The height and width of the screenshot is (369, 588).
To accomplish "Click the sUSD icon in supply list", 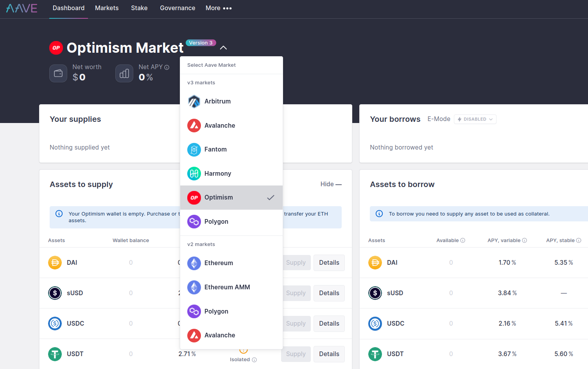I will 55,293.
